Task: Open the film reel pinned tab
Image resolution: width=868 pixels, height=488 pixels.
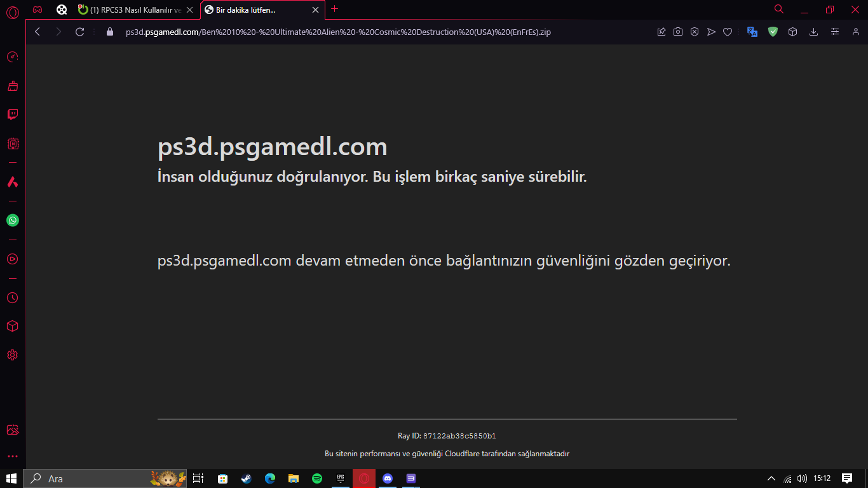Action: pyautogui.click(x=62, y=10)
